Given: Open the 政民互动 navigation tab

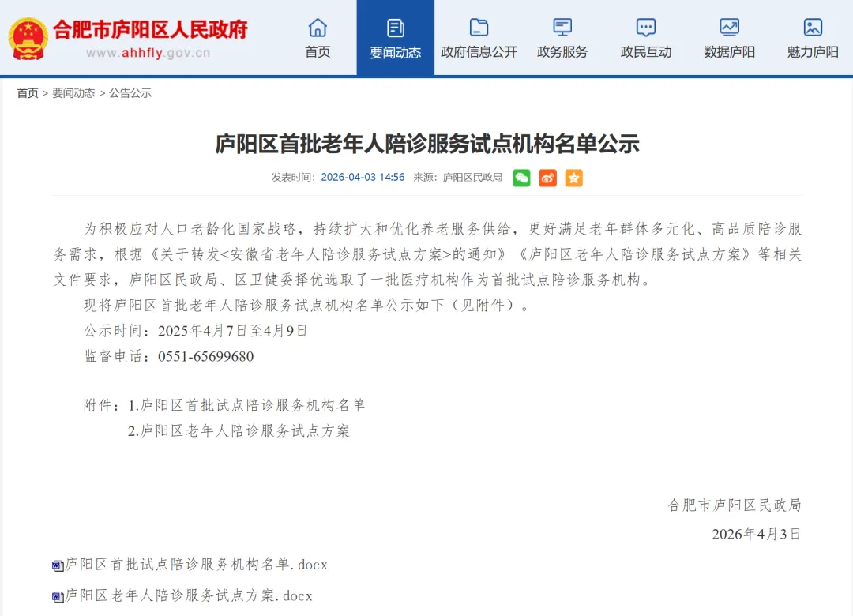Looking at the screenshot, I should [x=646, y=38].
